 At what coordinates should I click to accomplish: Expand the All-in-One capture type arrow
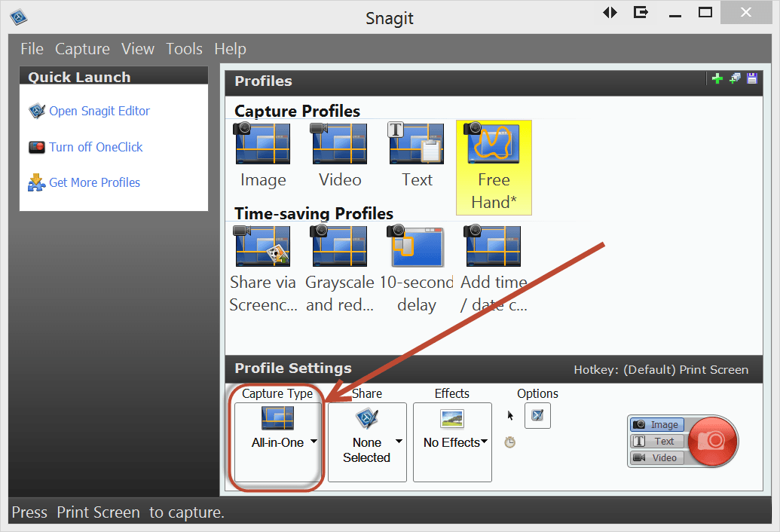314,441
